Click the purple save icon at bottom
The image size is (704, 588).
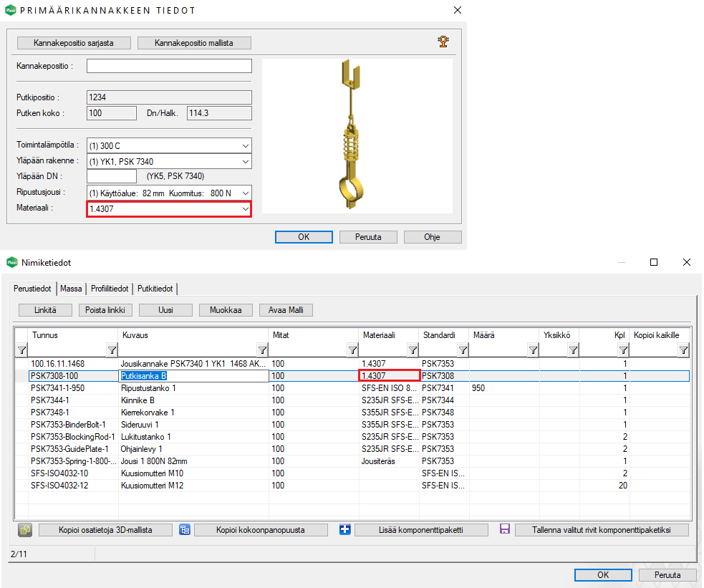click(x=505, y=530)
